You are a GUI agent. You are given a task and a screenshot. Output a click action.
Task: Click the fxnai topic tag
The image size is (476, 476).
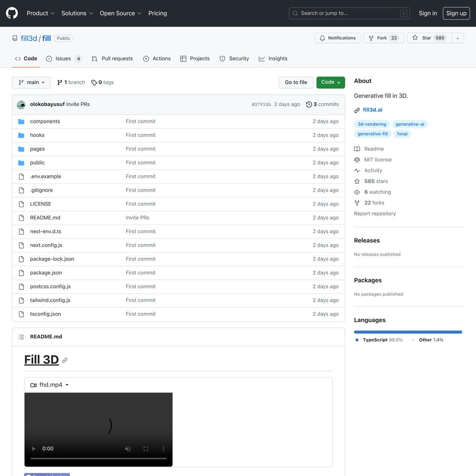(x=402, y=134)
